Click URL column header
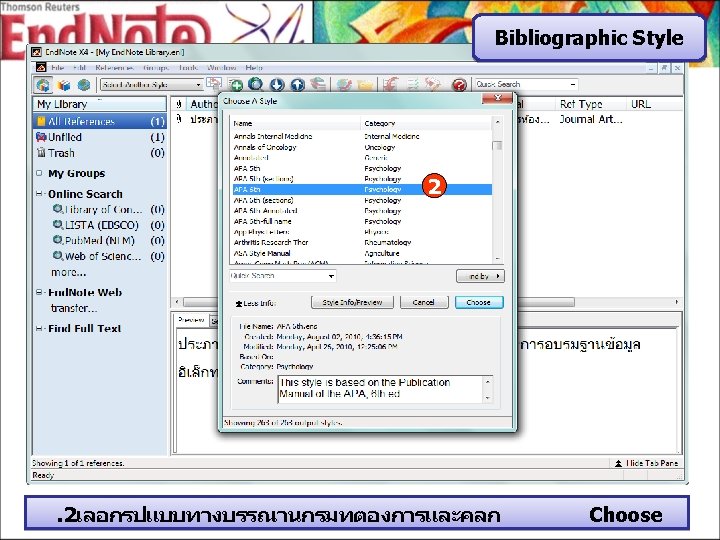This screenshot has height=540, width=720. click(x=652, y=104)
